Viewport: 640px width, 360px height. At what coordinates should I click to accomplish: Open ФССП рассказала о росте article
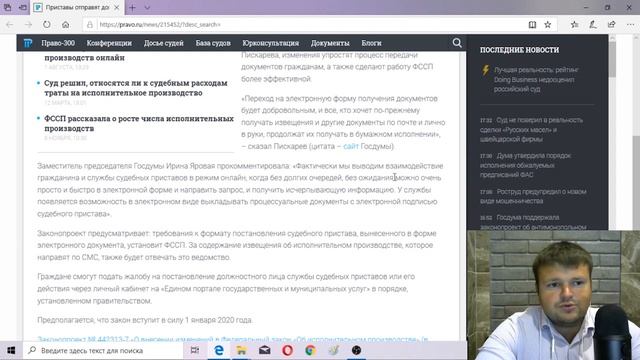(139, 123)
